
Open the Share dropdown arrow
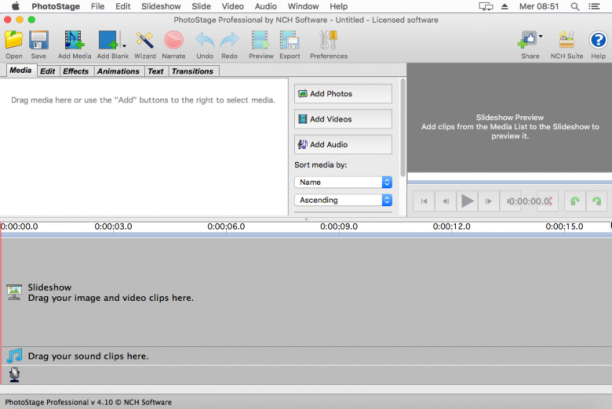[541, 36]
